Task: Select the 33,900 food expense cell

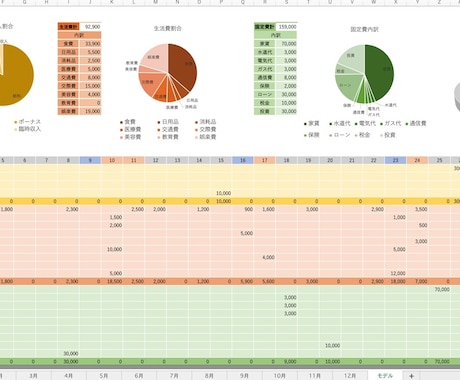Action: pos(90,44)
